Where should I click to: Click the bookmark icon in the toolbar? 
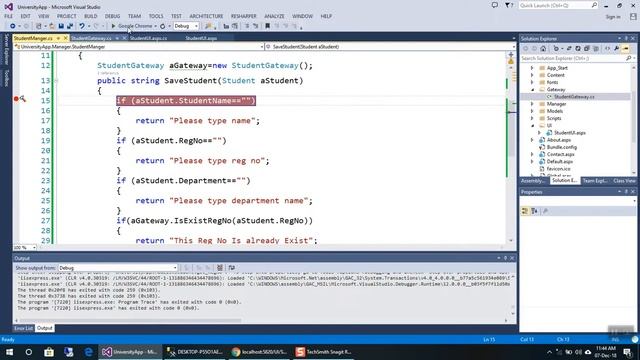[x=267, y=26]
